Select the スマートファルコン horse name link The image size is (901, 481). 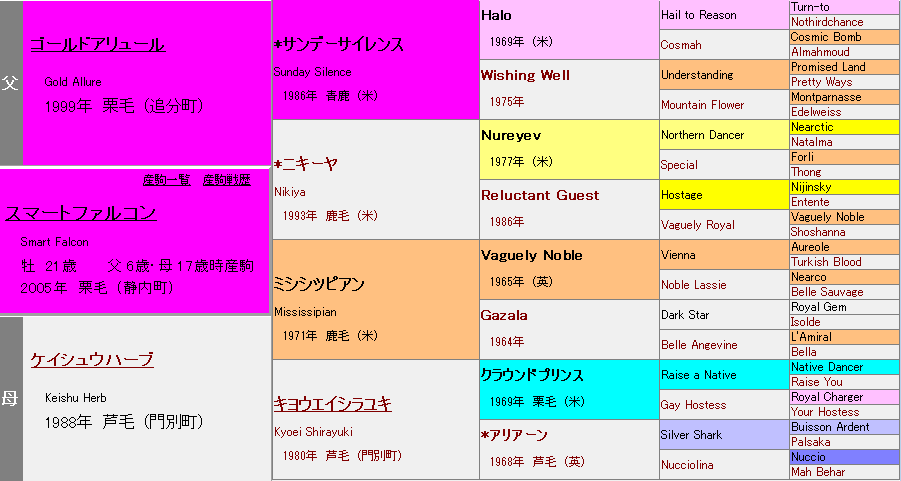click(81, 213)
